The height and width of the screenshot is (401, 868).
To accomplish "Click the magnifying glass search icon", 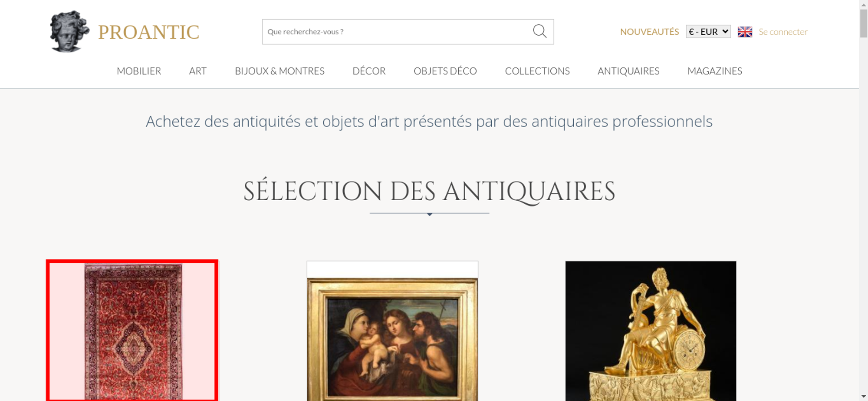I will point(539,31).
